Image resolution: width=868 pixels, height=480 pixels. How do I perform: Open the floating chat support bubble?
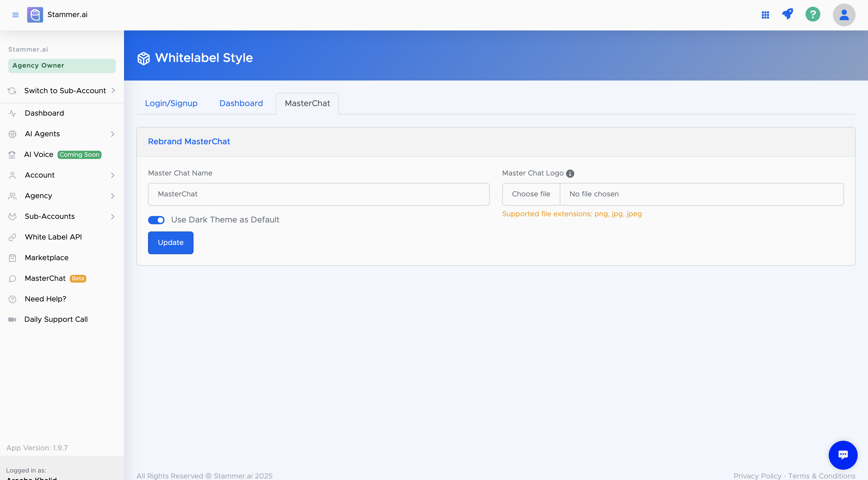click(843, 455)
